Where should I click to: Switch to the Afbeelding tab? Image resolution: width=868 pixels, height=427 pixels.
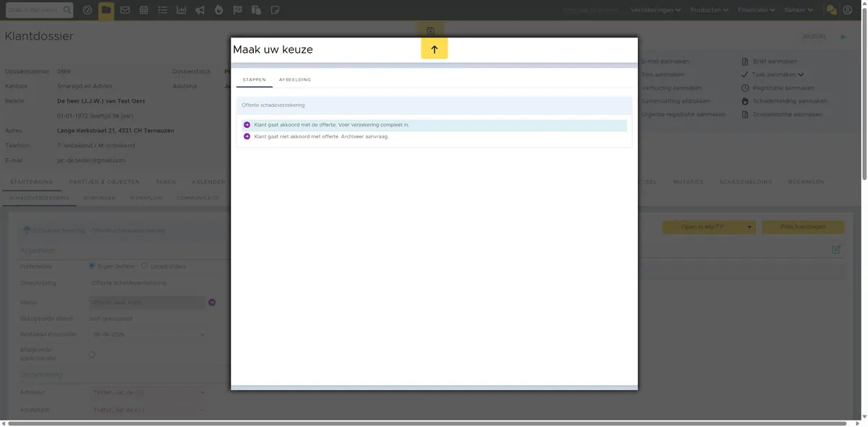pyautogui.click(x=295, y=79)
